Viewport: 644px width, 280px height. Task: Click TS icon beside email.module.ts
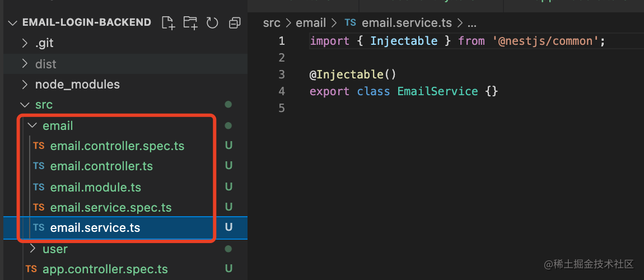tap(39, 187)
